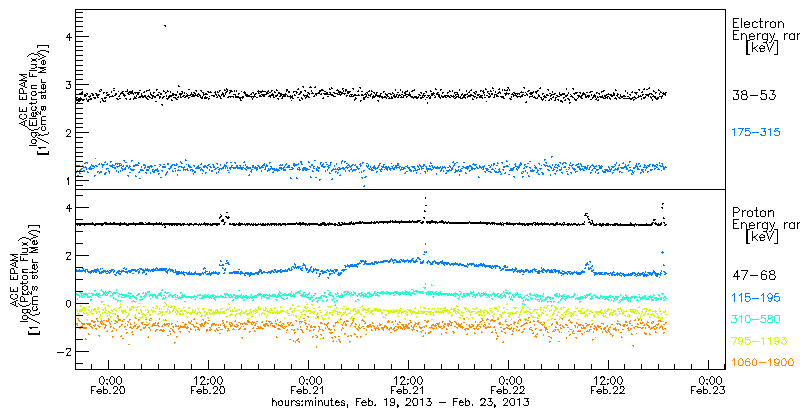The width and height of the screenshot is (800, 410).
Task: Click the 12:00 Feb.21 time axis label
Action: 409,385
